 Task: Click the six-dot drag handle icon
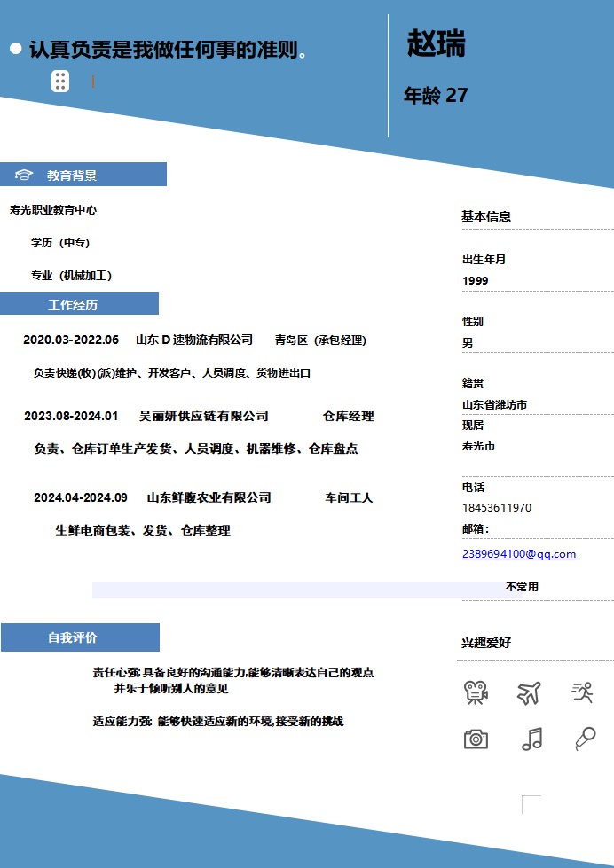tap(60, 81)
